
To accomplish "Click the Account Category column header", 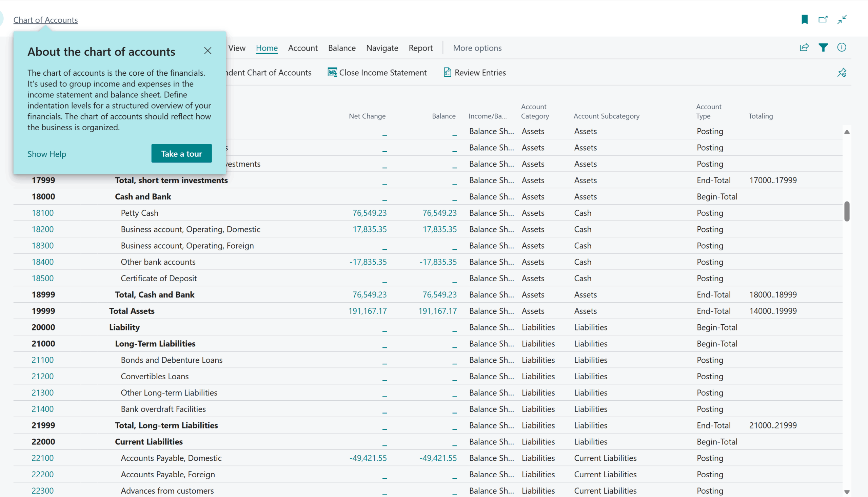I will (535, 111).
